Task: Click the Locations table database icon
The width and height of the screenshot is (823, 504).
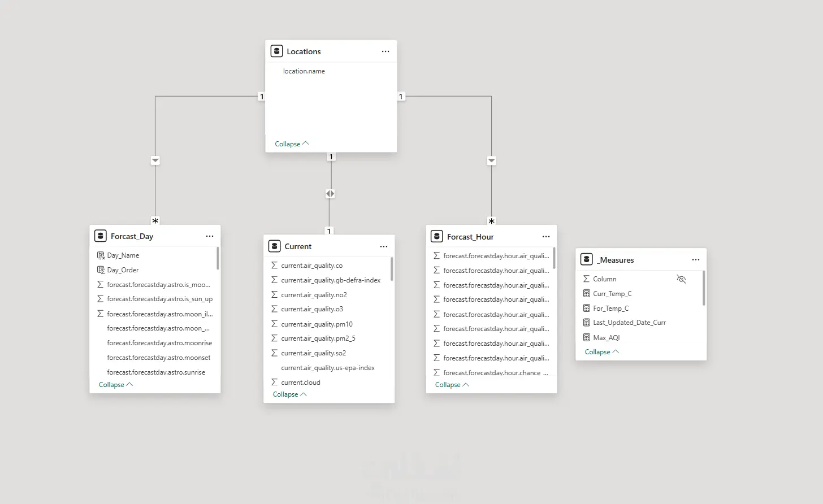Action: click(276, 51)
